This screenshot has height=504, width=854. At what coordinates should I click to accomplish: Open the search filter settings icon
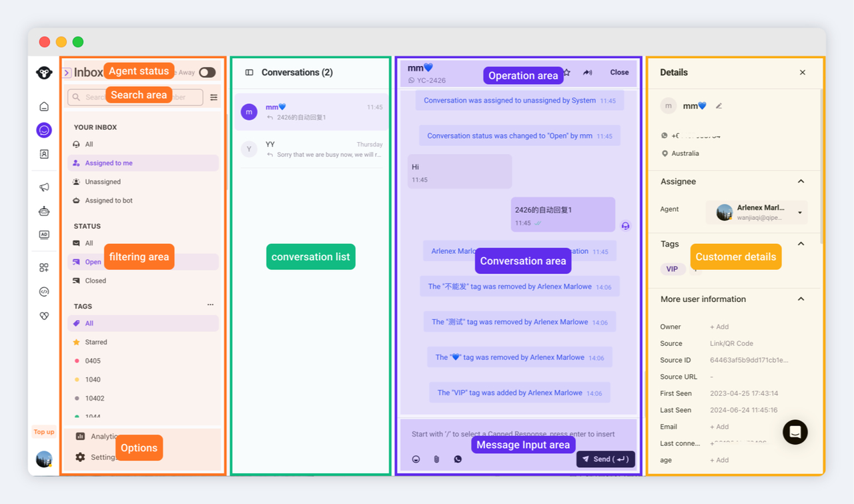(213, 97)
